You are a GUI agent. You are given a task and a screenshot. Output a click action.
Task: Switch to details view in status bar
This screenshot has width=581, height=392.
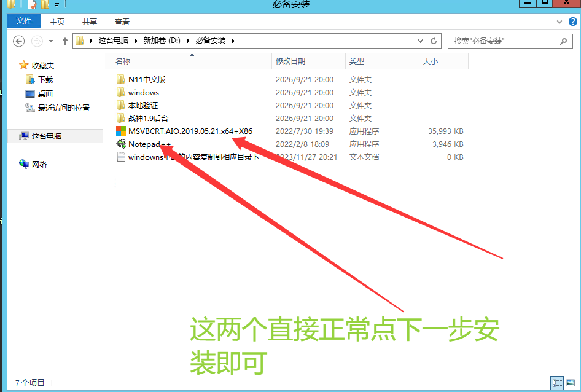(x=557, y=383)
